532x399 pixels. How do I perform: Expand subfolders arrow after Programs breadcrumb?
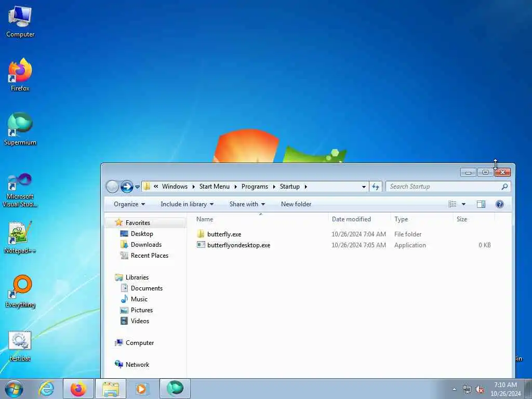274,187
